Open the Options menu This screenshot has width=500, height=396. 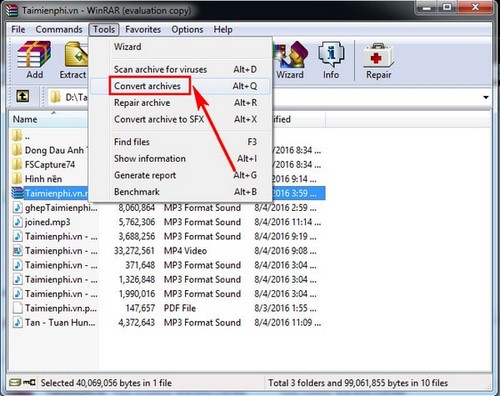click(187, 29)
